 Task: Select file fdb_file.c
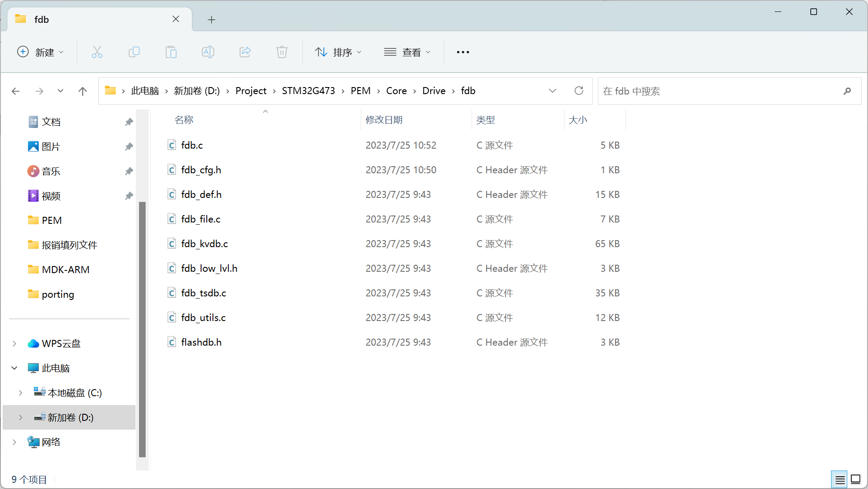click(x=201, y=219)
